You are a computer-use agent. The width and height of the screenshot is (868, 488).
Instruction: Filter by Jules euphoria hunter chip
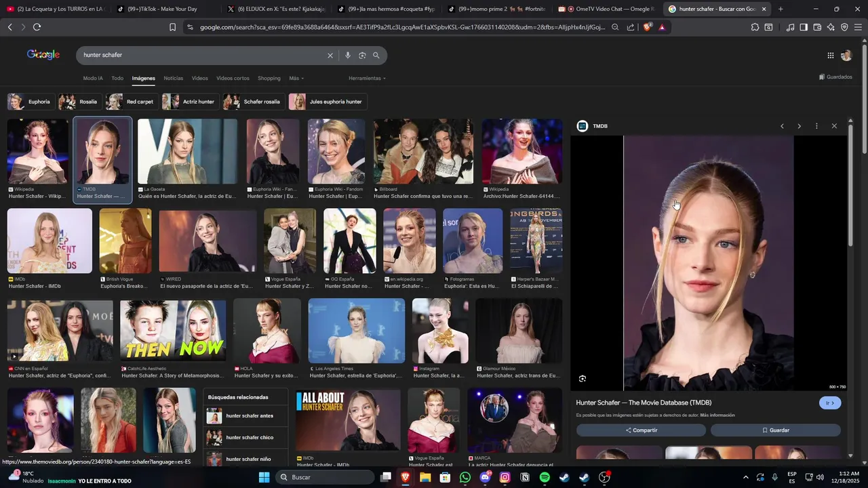328,102
